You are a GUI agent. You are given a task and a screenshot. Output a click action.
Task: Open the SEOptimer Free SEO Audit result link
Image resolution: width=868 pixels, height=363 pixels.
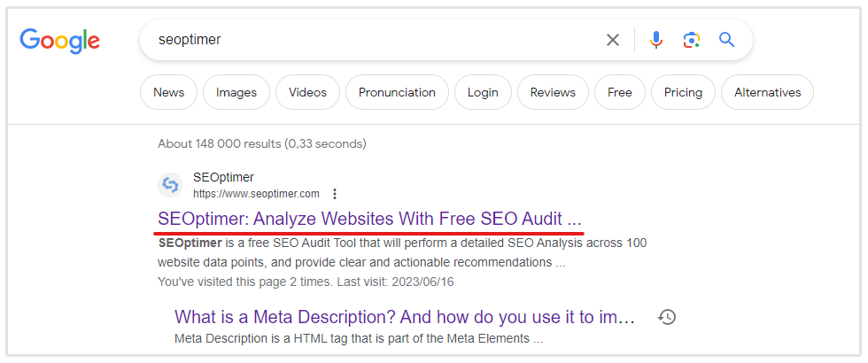pyautogui.click(x=369, y=218)
